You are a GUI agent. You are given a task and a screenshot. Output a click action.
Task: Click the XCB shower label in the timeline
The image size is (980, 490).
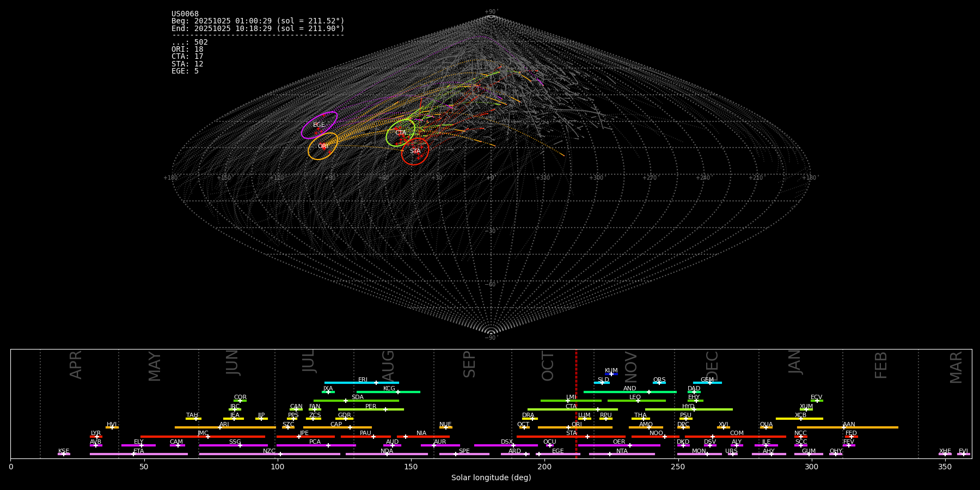pyautogui.click(x=800, y=415)
